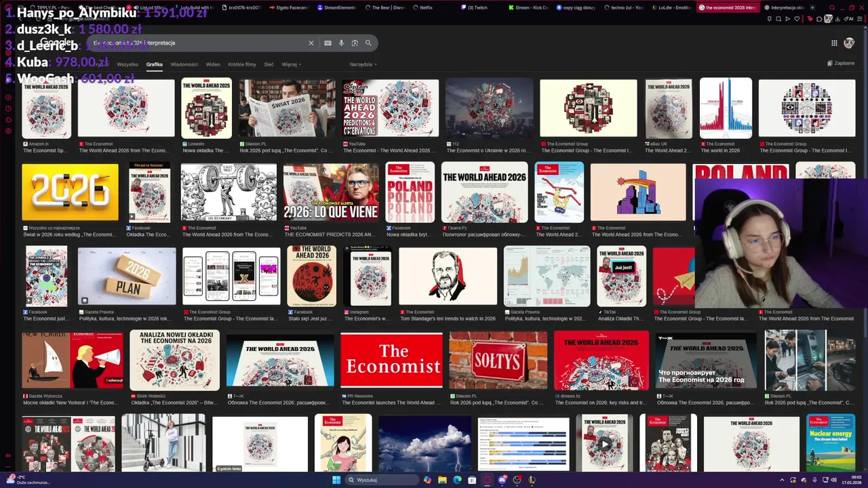Open weather widget on taskbar

click(28, 480)
